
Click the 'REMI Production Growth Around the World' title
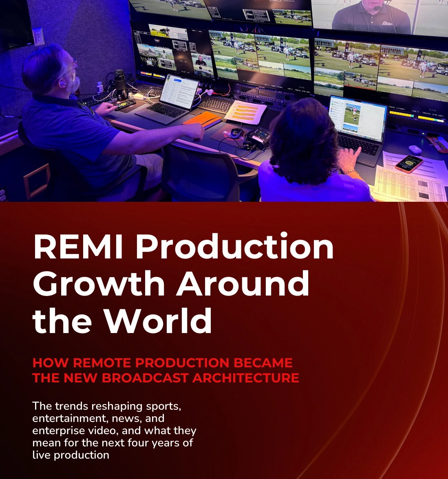click(x=183, y=283)
